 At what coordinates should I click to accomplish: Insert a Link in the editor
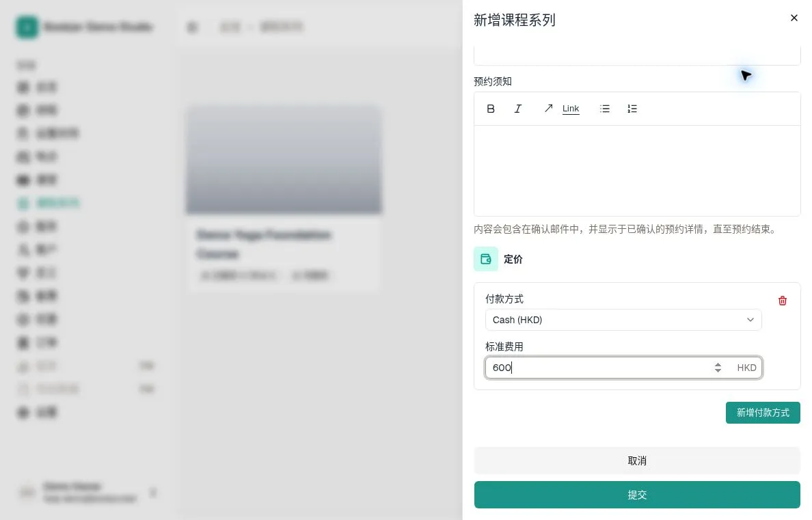click(561, 109)
